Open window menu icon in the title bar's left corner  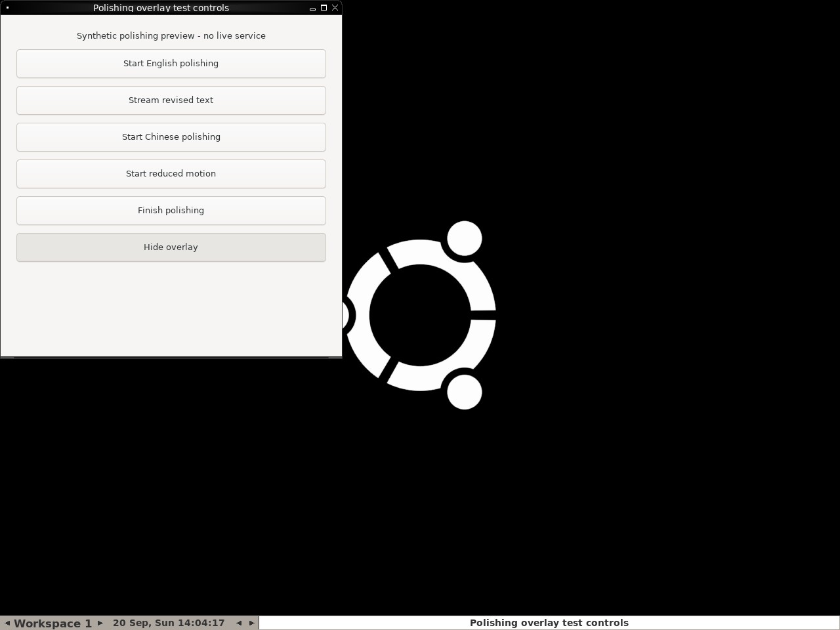pyautogui.click(x=7, y=8)
